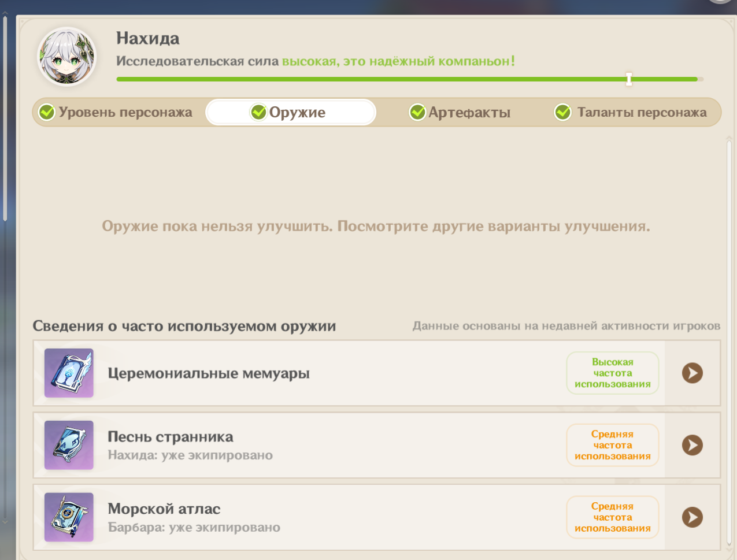Screen dimensions: 737x560
Task: Open the Артефакты tab
Action: [x=461, y=112]
